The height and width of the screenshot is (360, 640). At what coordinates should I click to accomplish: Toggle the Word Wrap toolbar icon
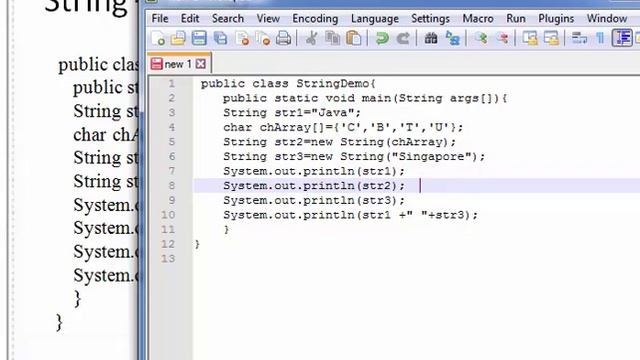[579, 38]
